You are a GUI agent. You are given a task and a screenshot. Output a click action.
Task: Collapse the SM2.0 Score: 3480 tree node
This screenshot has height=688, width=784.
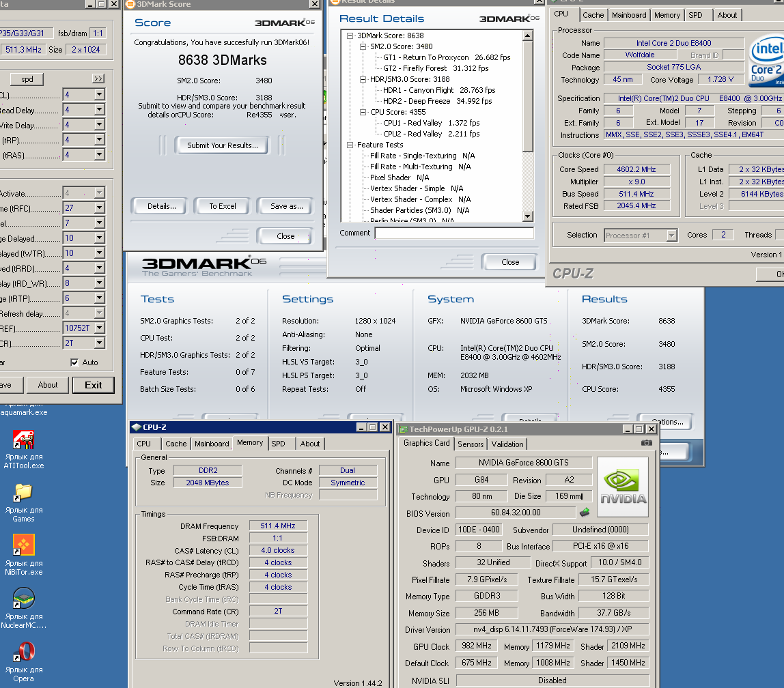tap(363, 46)
